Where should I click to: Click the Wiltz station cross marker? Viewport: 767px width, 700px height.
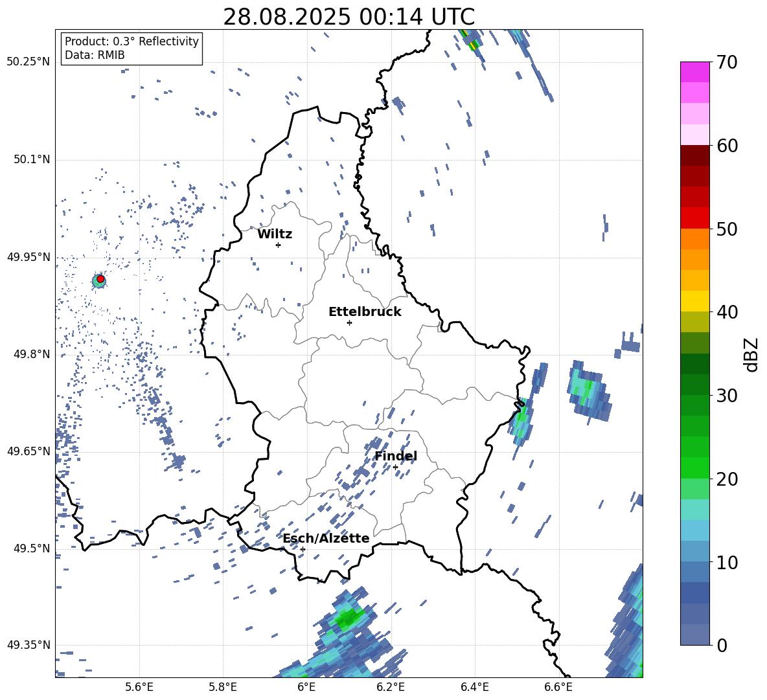click(x=278, y=245)
